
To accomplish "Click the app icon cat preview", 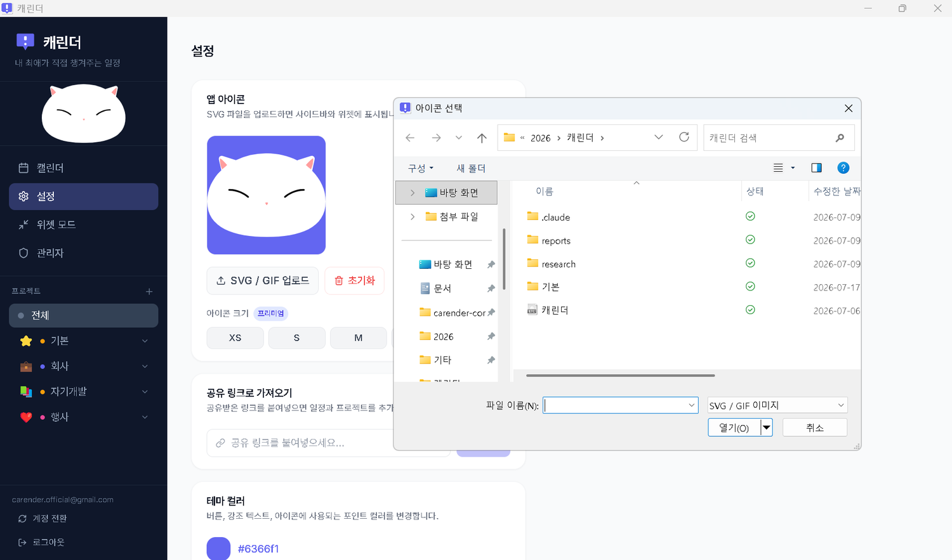I will (x=266, y=195).
